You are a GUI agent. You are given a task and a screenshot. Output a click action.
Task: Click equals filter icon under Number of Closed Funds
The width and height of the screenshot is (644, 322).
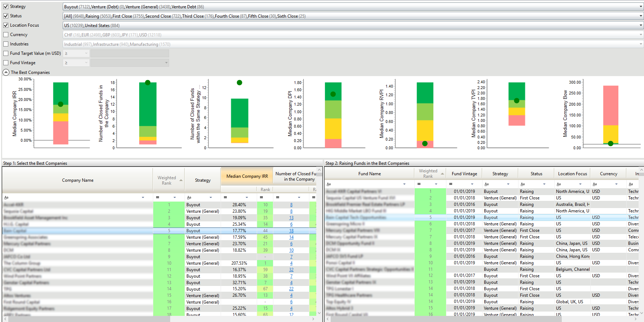click(x=278, y=198)
